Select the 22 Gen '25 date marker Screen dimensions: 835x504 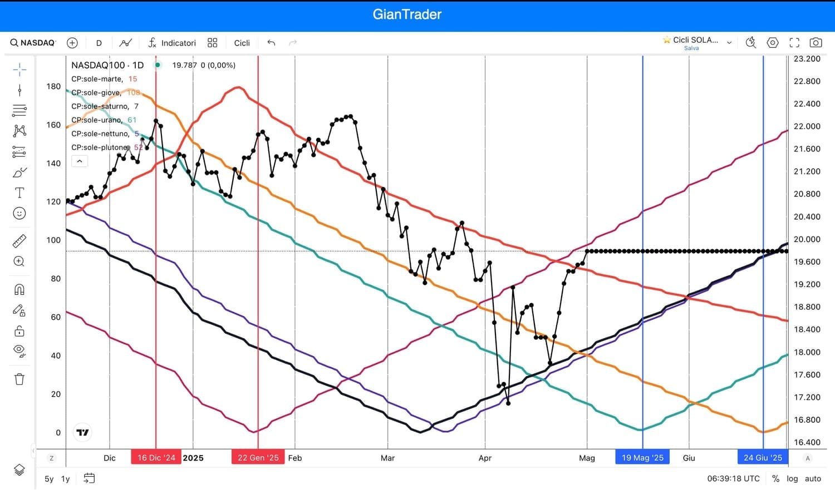pos(258,458)
